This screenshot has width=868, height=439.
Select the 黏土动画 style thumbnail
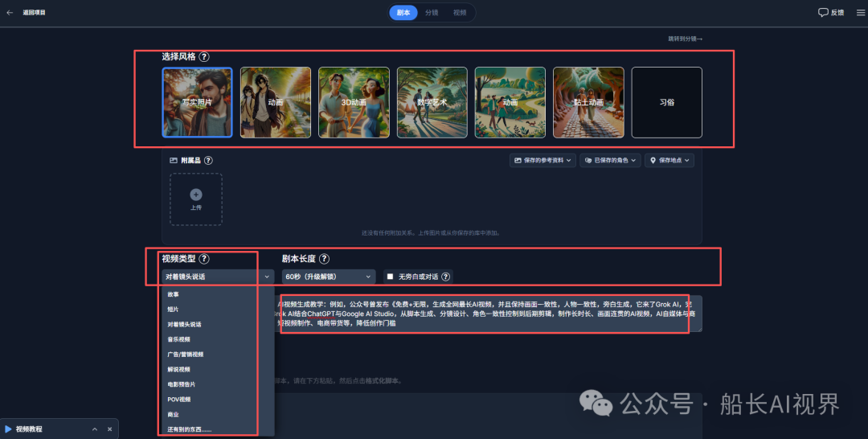(588, 102)
